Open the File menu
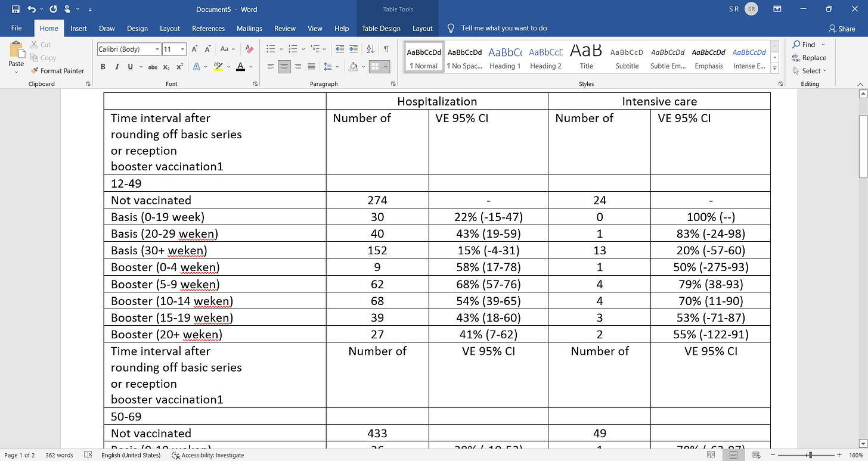Viewport: 868px width, 461px height. tap(17, 28)
